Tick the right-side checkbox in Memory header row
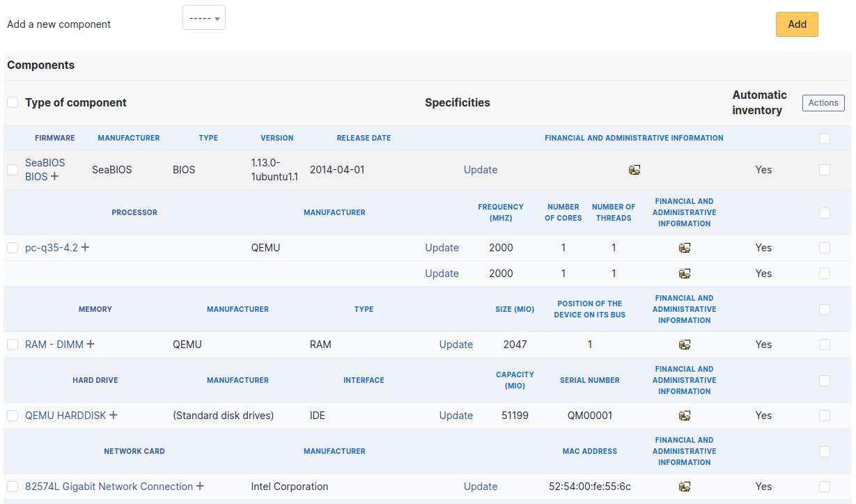 coord(825,309)
